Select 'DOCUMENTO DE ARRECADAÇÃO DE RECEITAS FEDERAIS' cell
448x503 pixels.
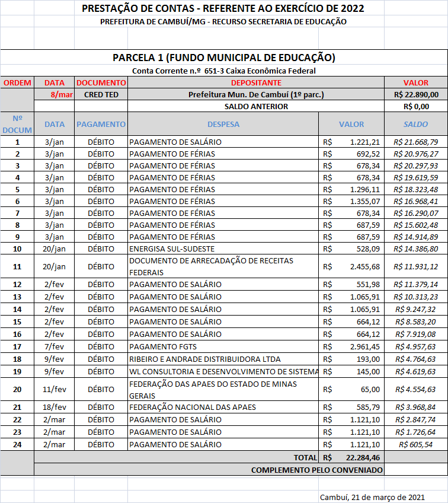[223, 266]
